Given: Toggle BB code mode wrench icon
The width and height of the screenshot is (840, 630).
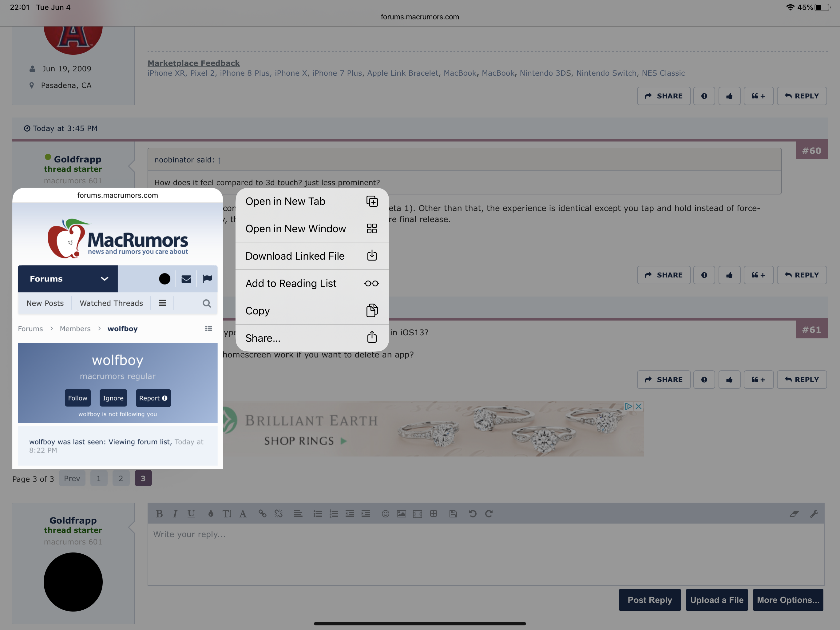Looking at the screenshot, I should pyautogui.click(x=814, y=514).
